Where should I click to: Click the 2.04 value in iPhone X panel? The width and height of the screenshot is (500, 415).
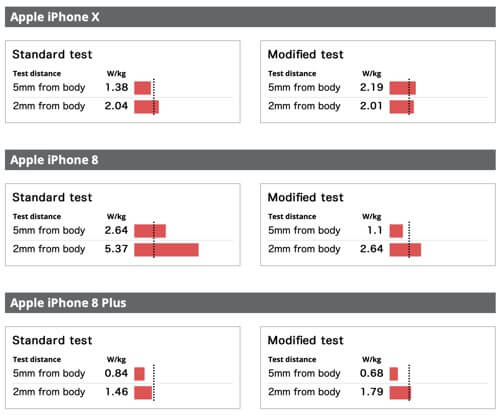(116, 106)
